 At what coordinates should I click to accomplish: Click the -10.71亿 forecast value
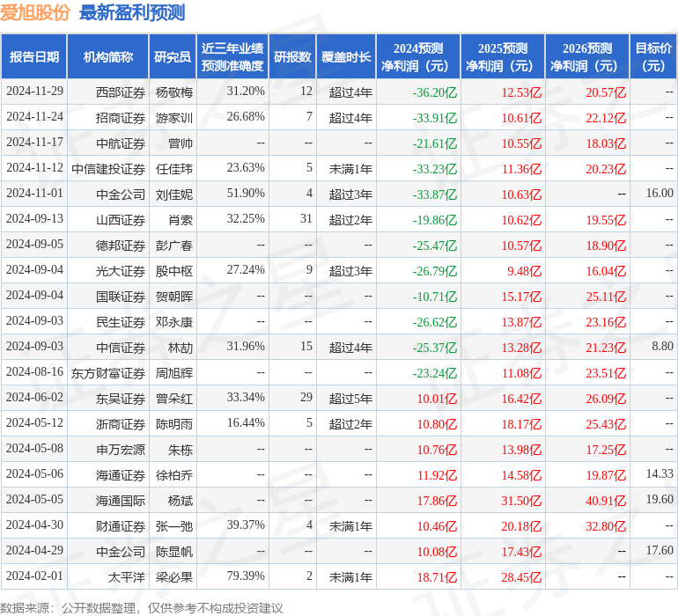(x=435, y=296)
